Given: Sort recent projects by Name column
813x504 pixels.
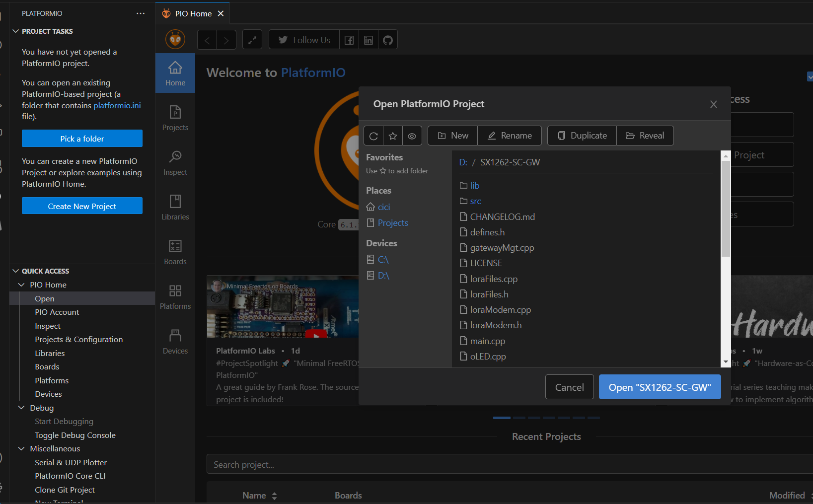Looking at the screenshot, I should [259, 496].
